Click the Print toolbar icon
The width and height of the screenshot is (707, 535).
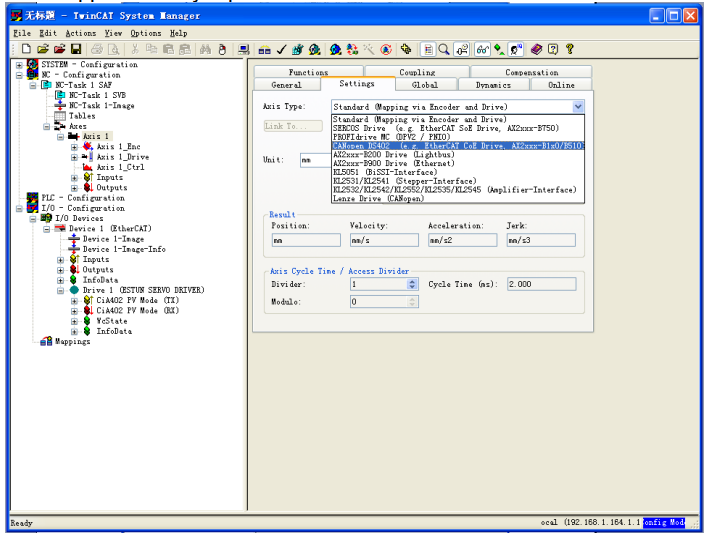97,50
